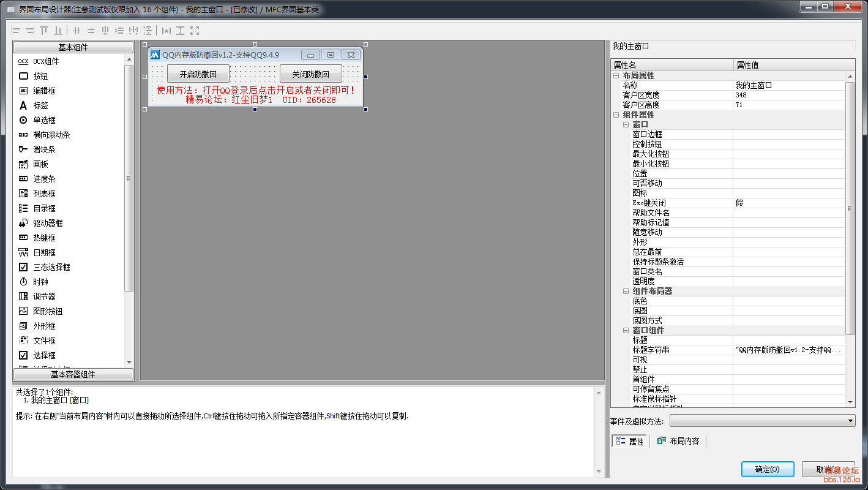Screen dimensions: 868x490
Task: Click the 客户区宽度 value 348
Action: coord(790,95)
